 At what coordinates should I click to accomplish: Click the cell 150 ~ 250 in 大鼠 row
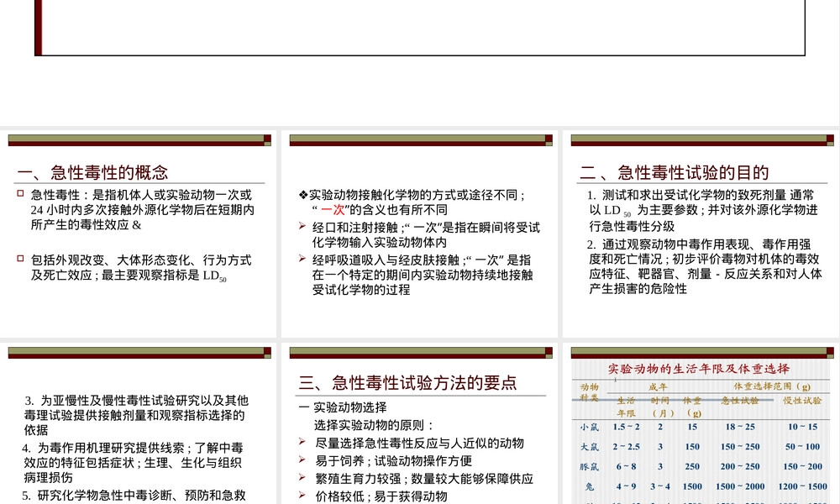tap(740, 447)
